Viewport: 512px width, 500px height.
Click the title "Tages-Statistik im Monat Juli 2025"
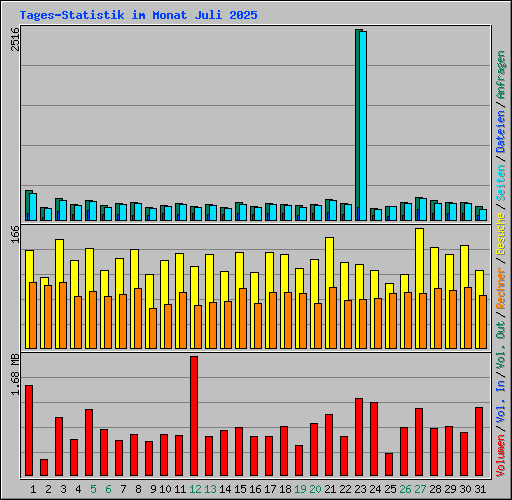point(138,15)
